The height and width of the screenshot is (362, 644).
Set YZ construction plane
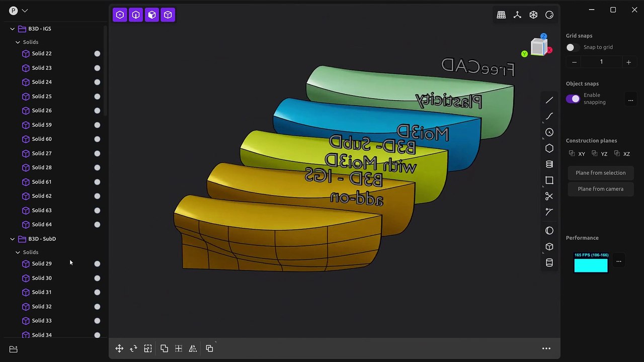(600, 154)
